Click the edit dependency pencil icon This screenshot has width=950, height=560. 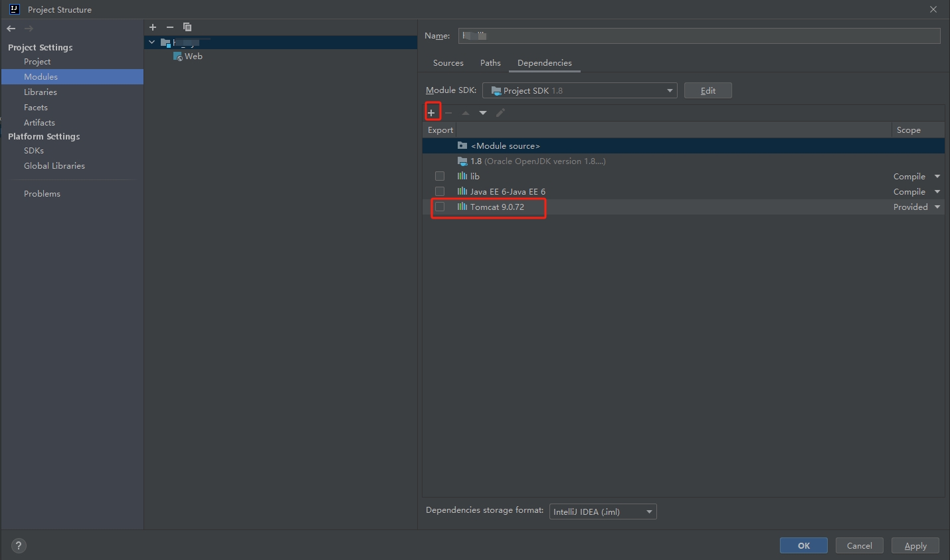pos(500,113)
